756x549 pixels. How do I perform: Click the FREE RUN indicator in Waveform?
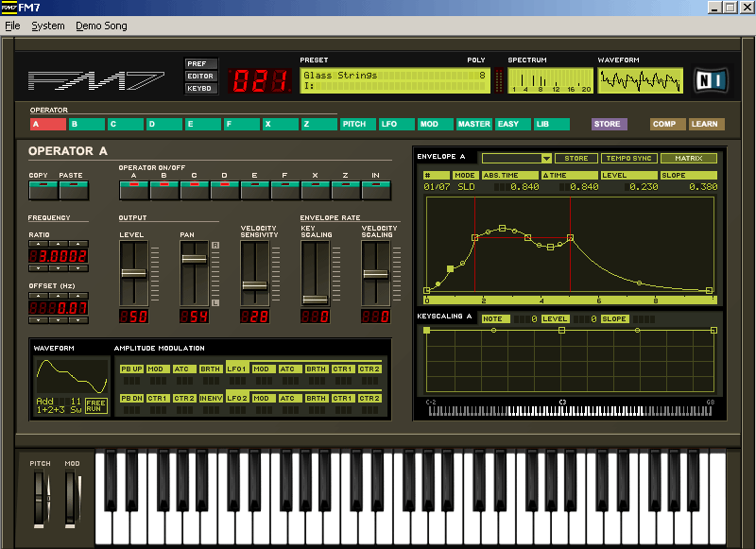point(95,406)
